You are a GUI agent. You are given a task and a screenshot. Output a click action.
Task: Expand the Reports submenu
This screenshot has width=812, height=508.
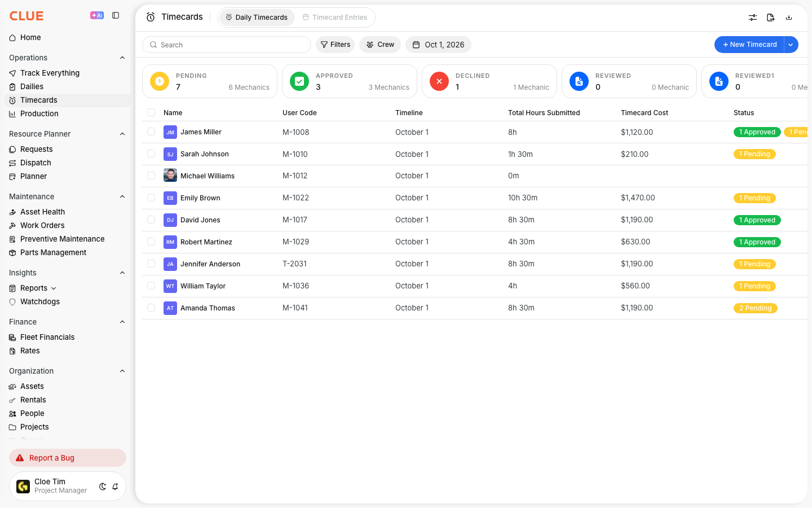[x=54, y=288]
